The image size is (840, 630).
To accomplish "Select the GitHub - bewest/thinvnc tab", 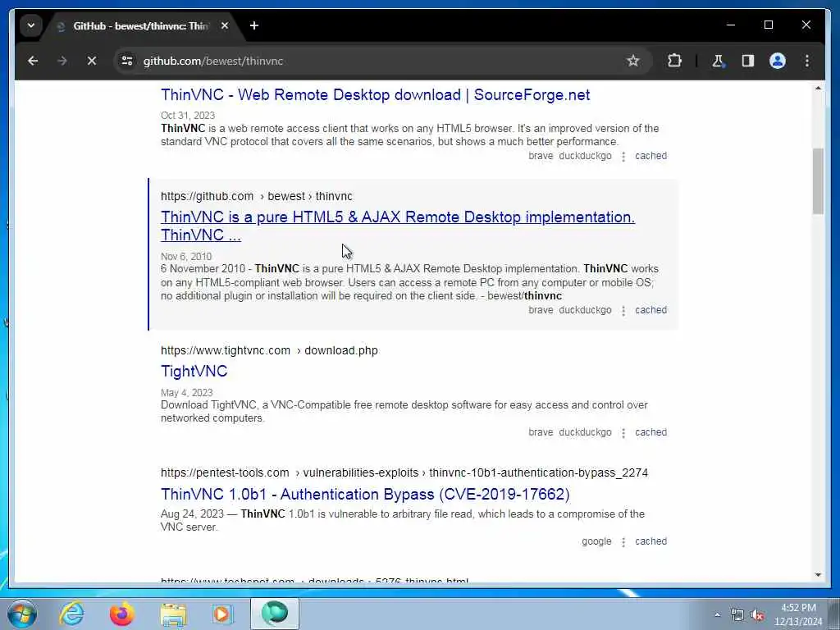I will tap(140, 25).
